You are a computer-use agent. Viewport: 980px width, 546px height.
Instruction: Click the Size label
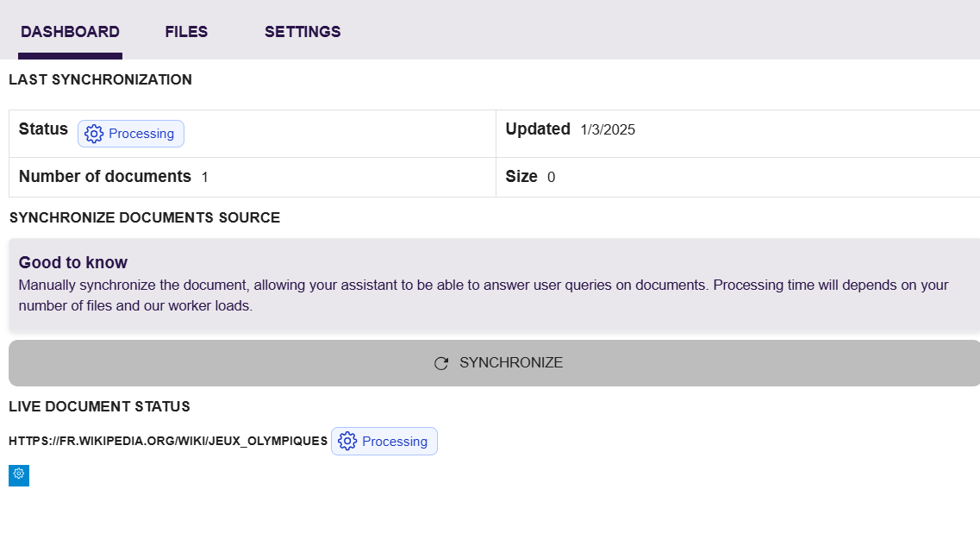click(x=521, y=176)
